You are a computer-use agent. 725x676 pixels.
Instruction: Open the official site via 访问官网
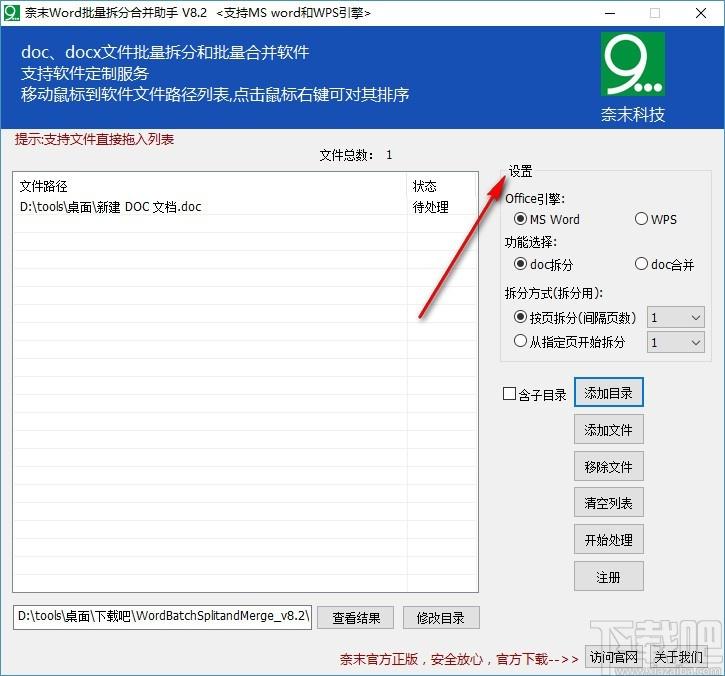pyautogui.click(x=614, y=657)
